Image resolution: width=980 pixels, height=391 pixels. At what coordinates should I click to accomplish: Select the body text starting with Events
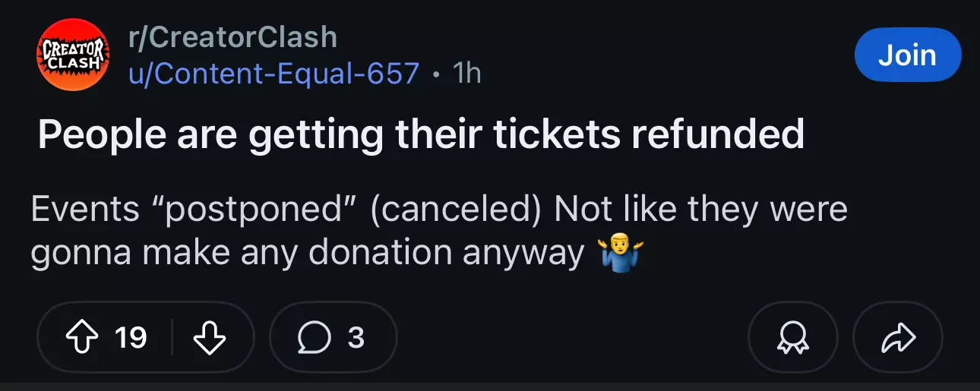click(439, 232)
